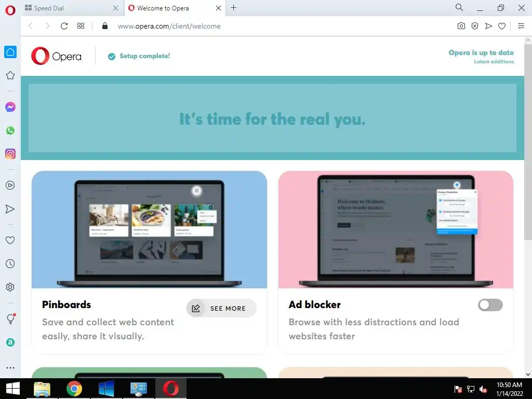Screen dimensions: 532x399
Task: Open the Action Center flag tray icon
Action: (458, 389)
